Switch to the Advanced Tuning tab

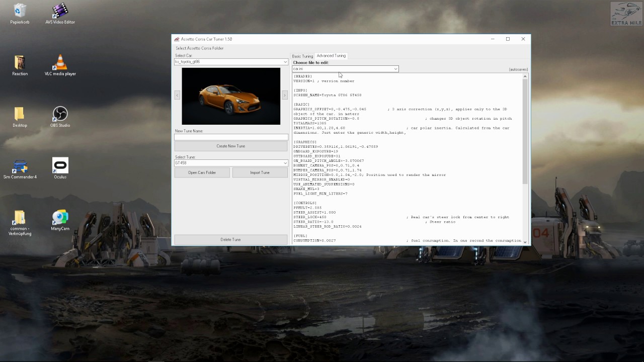[331, 56]
